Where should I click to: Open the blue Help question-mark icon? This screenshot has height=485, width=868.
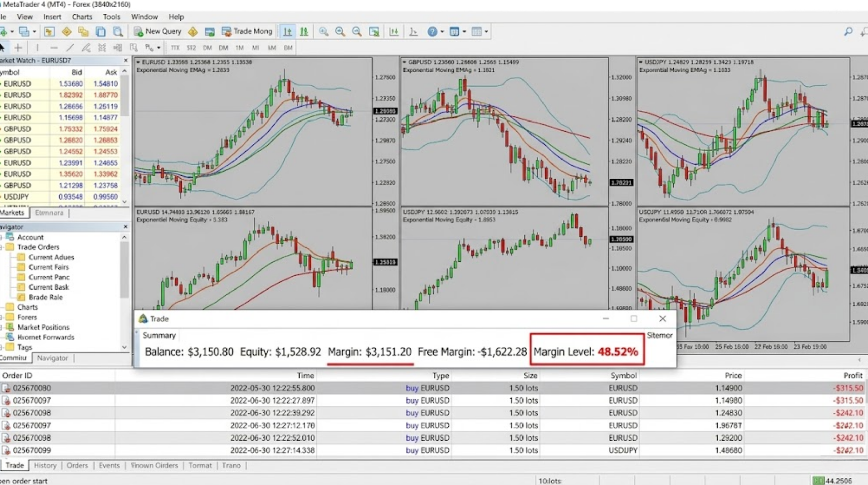[x=432, y=32]
